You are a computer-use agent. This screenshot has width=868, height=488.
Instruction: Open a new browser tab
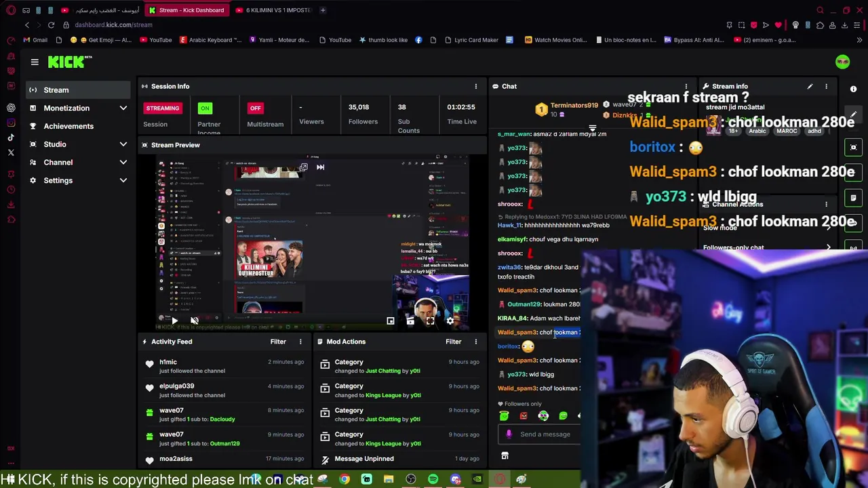point(323,10)
